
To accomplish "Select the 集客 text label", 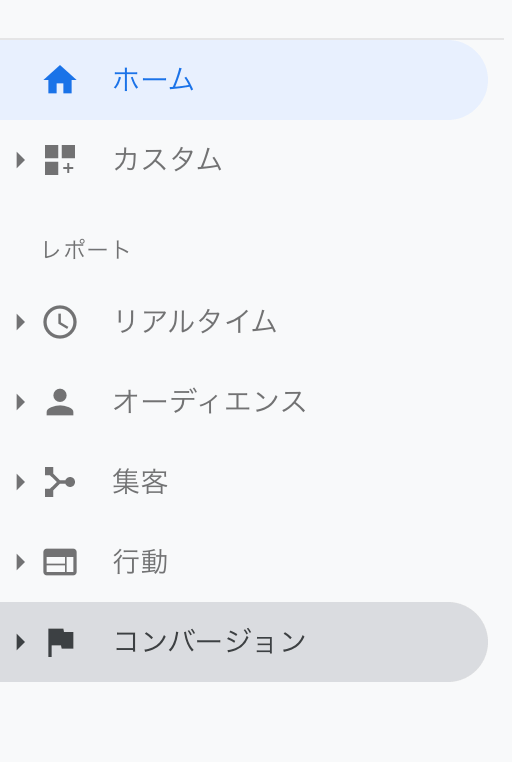I will (140, 482).
